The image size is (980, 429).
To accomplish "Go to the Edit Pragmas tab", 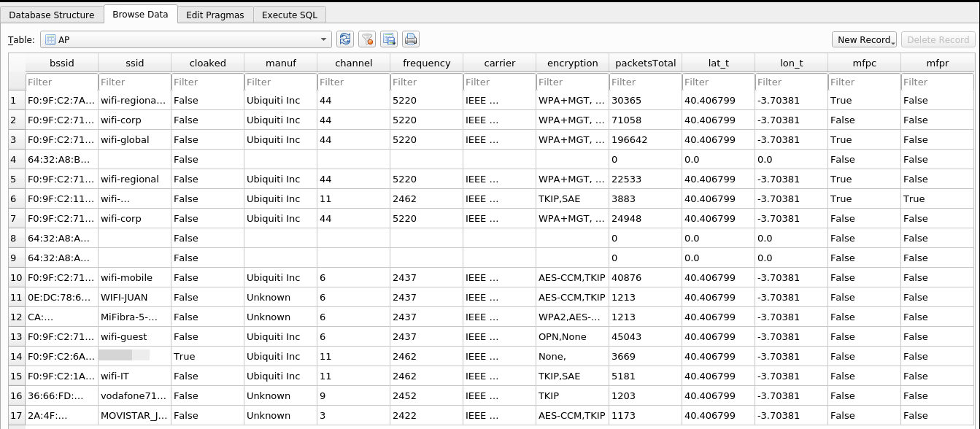I will click(x=215, y=15).
